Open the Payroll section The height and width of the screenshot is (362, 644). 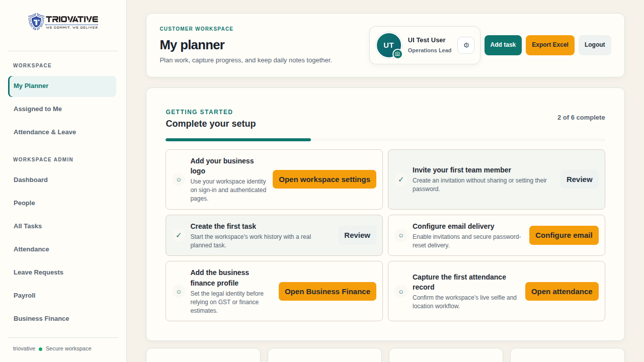(62, 296)
